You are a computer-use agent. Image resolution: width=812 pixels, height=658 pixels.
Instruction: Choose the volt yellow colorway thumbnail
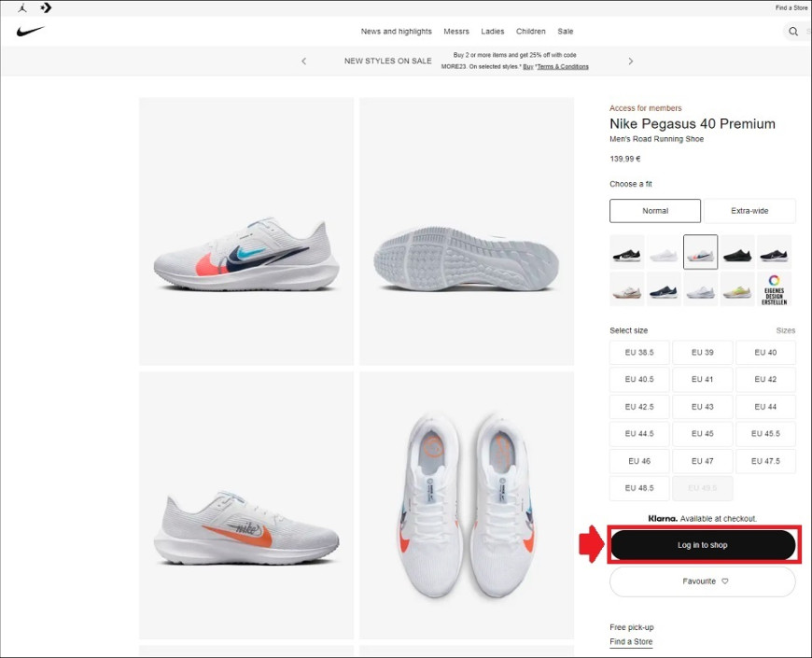737,289
